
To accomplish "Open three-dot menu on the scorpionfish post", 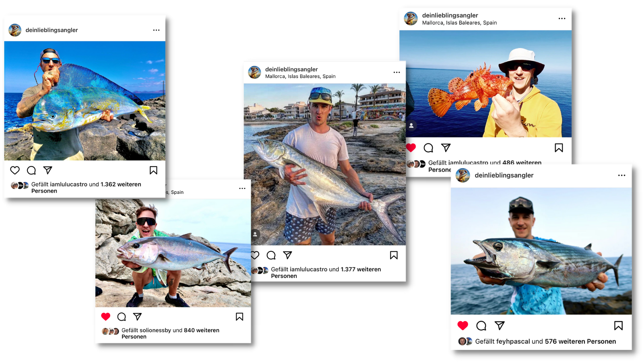I will [562, 19].
